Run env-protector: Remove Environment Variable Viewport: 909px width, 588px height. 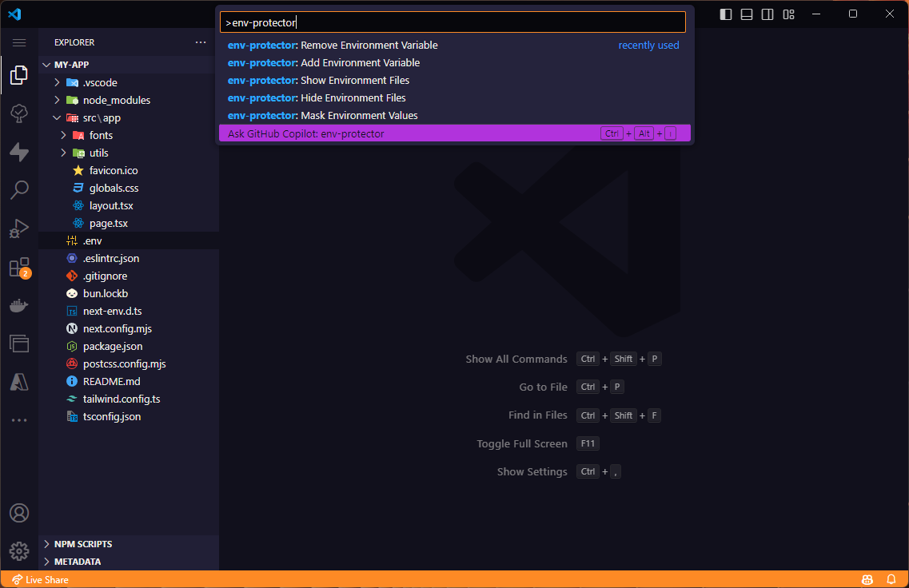click(454, 46)
